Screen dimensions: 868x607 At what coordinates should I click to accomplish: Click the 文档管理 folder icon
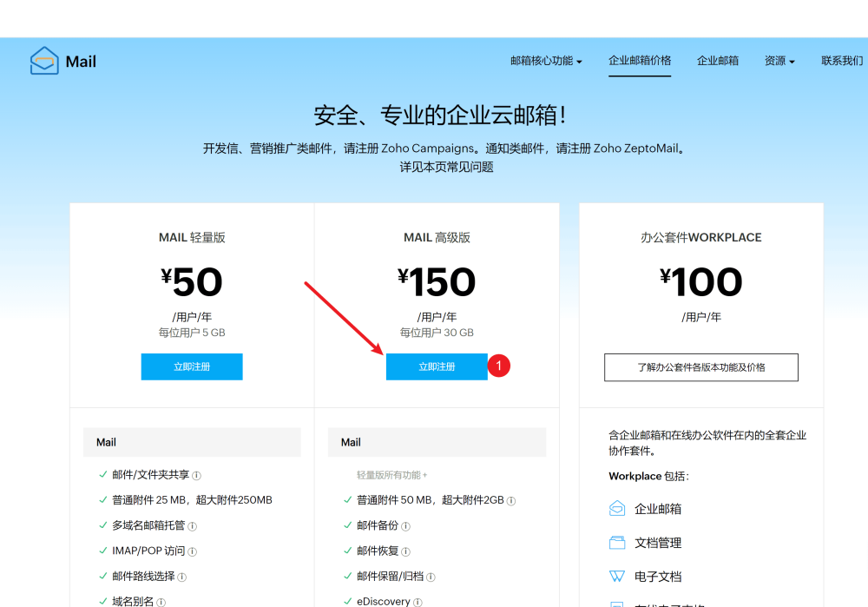(616, 543)
